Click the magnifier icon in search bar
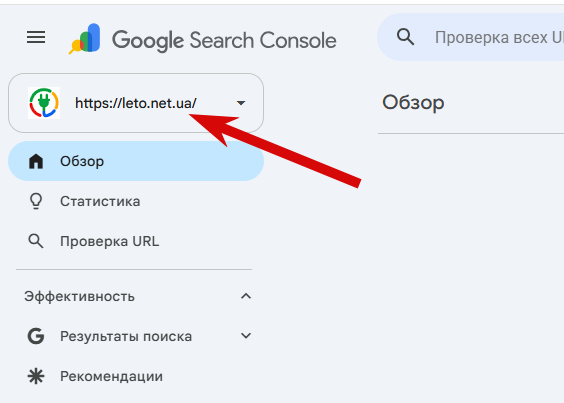The width and height of the screenshot is (564, 403). pyautogui.click(x=405, y=37)
